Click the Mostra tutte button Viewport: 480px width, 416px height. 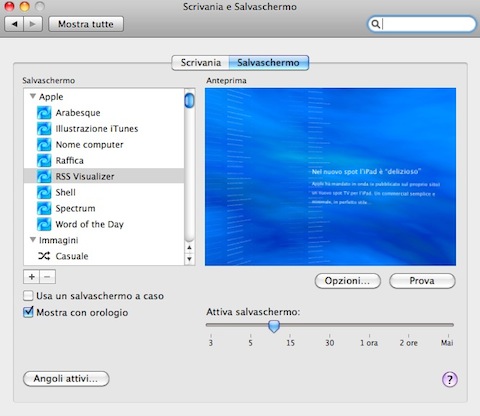(x=86, y=24)
